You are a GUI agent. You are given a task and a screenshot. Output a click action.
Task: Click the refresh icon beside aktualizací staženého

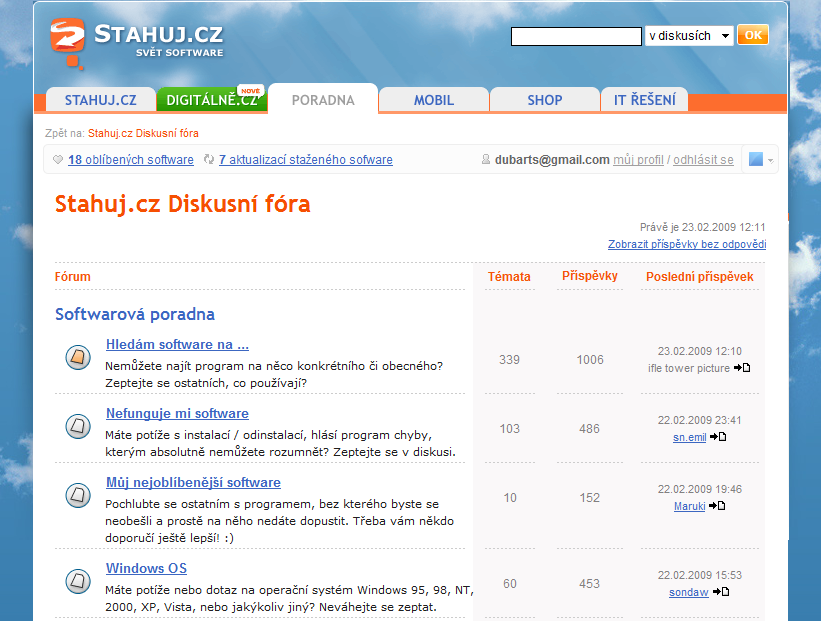coord(209,159)
